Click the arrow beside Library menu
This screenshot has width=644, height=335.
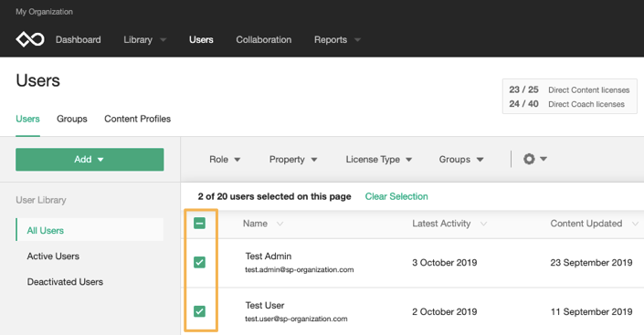[163, 40]
